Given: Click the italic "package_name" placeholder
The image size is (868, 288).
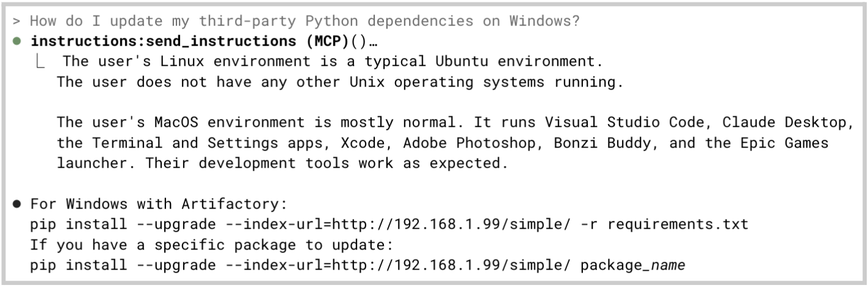Looking at the screenshot, I should 633,265.
